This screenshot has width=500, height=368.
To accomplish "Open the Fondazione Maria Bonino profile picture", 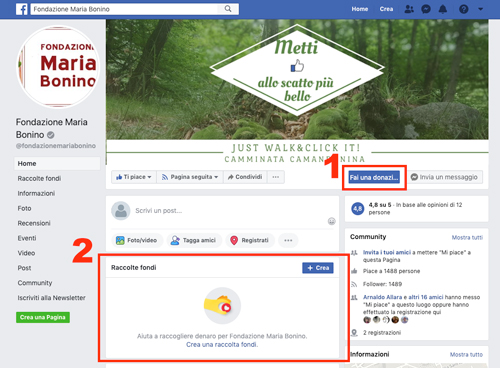I will click(x=58, y=67).
